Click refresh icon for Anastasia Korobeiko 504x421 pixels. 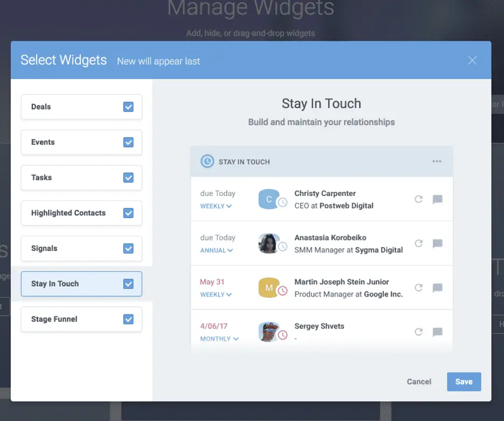[418, 243]
